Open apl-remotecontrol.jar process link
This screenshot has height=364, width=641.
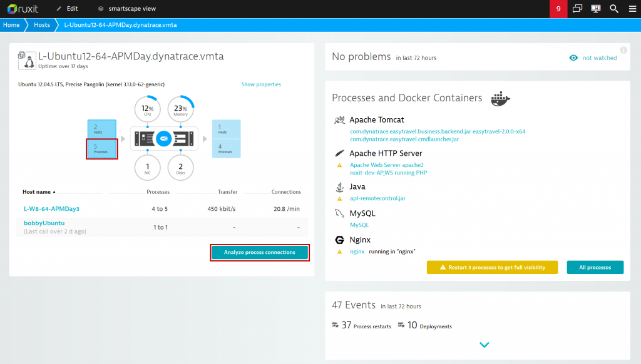point(377,198)
